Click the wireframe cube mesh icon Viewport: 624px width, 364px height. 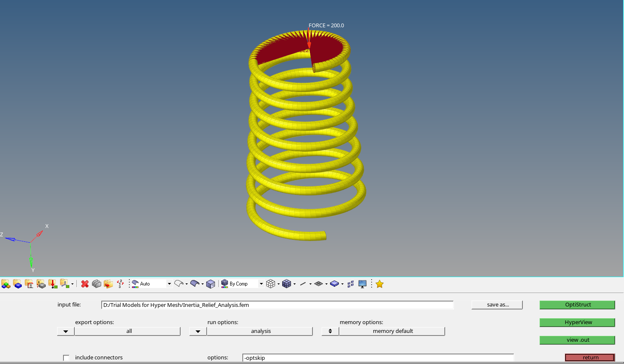[x=271, y=284]
